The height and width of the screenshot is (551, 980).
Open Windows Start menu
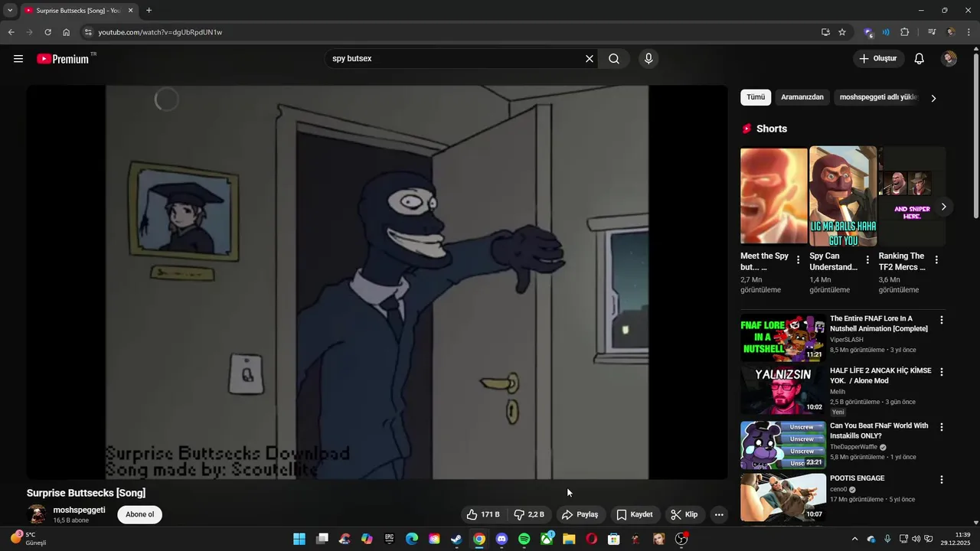(299, 539)
